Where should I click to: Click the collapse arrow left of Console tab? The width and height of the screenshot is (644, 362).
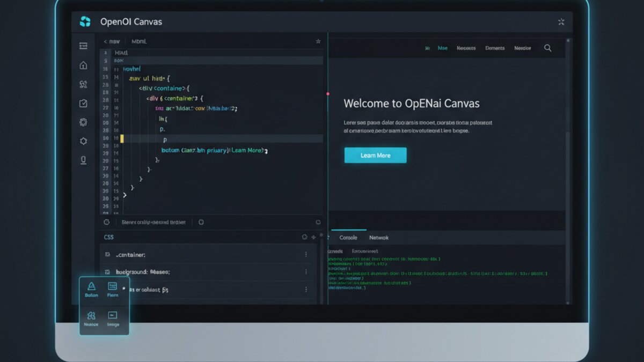[x=329, y=238]
